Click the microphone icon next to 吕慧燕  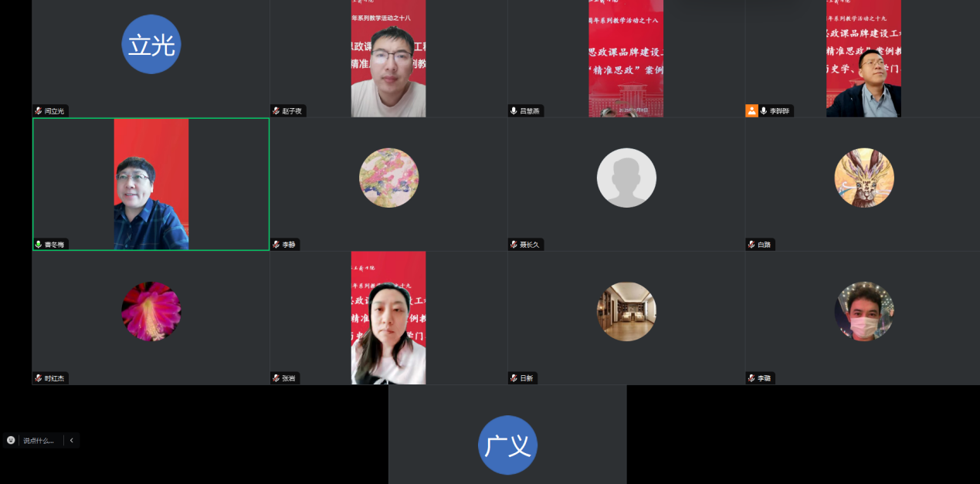[x=514, y=111]
